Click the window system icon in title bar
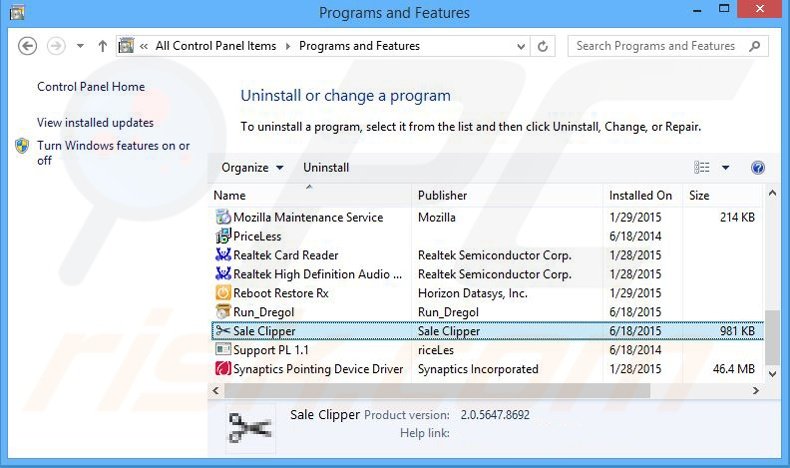Screen dimensions: 790x468 click(17, 12)
